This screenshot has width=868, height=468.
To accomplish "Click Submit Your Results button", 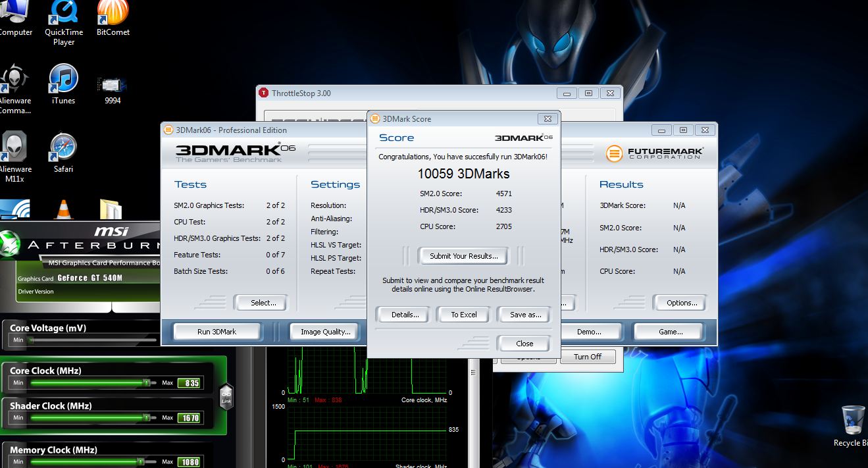I will 464,256.
